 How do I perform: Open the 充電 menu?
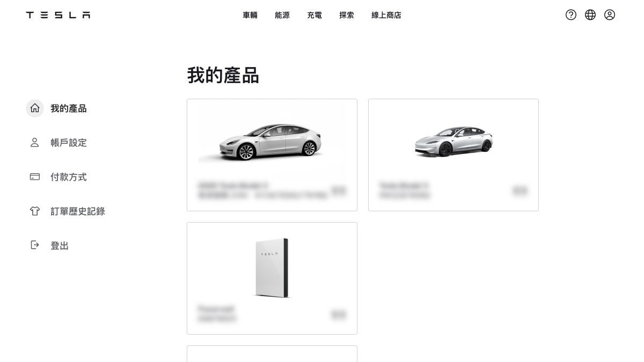point(314,15)
